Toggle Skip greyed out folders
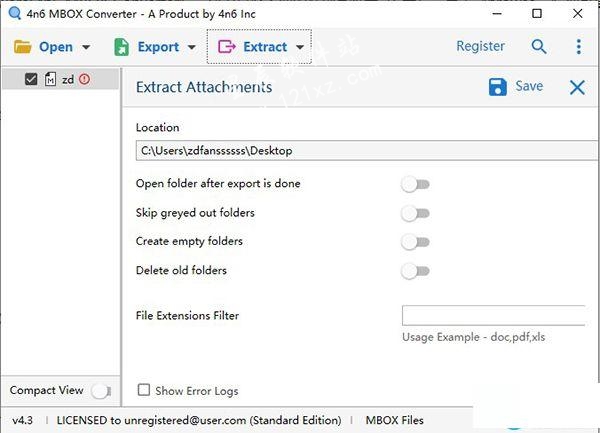 coord(416,213)
